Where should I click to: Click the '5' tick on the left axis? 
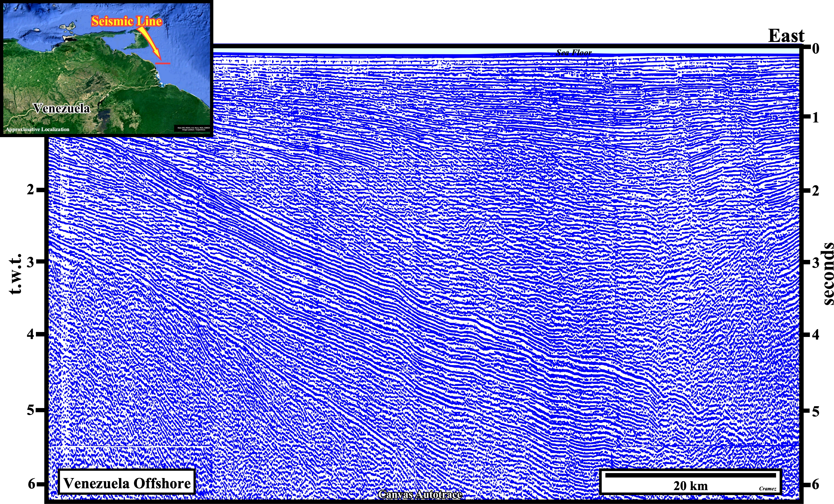point(30,410)
